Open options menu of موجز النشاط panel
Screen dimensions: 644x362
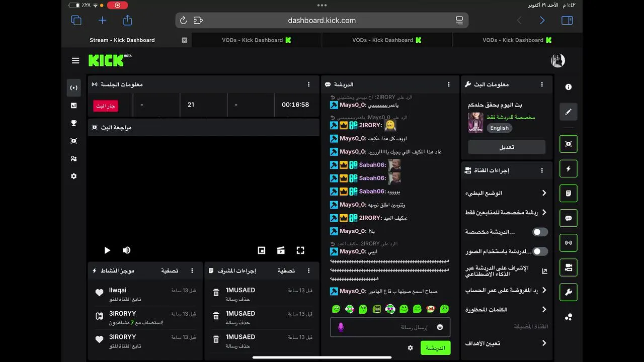tap(192, 270)
